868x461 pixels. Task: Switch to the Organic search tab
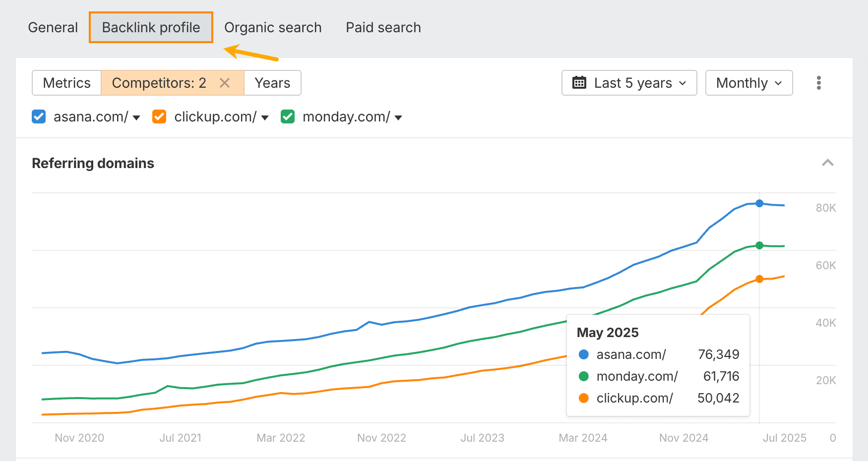coord(273,27)
